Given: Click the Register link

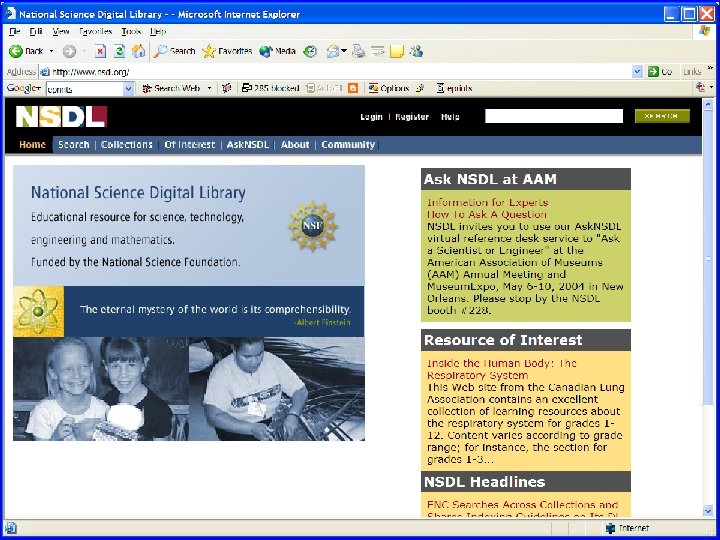Looking at the screenshot, I should (412, 117).
